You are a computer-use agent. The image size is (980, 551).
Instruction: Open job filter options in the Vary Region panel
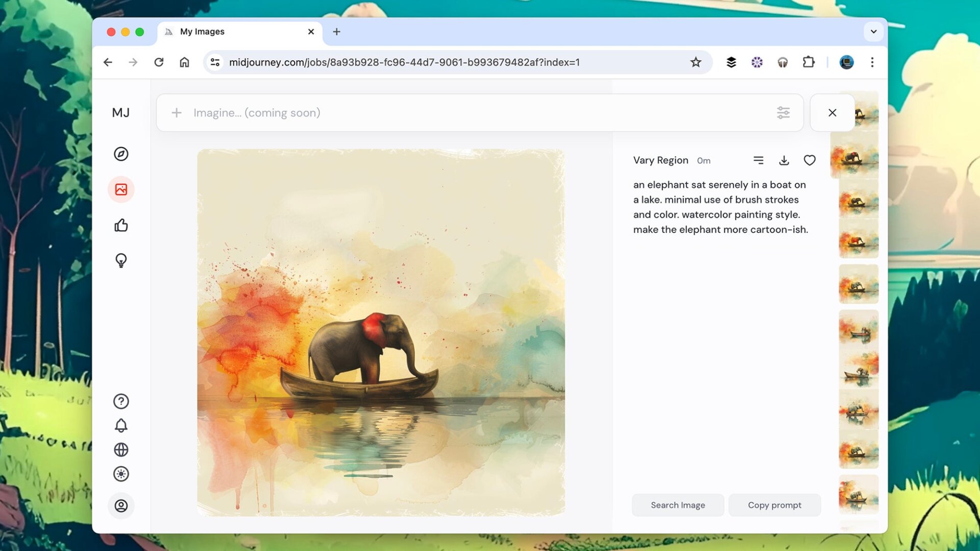758,160
